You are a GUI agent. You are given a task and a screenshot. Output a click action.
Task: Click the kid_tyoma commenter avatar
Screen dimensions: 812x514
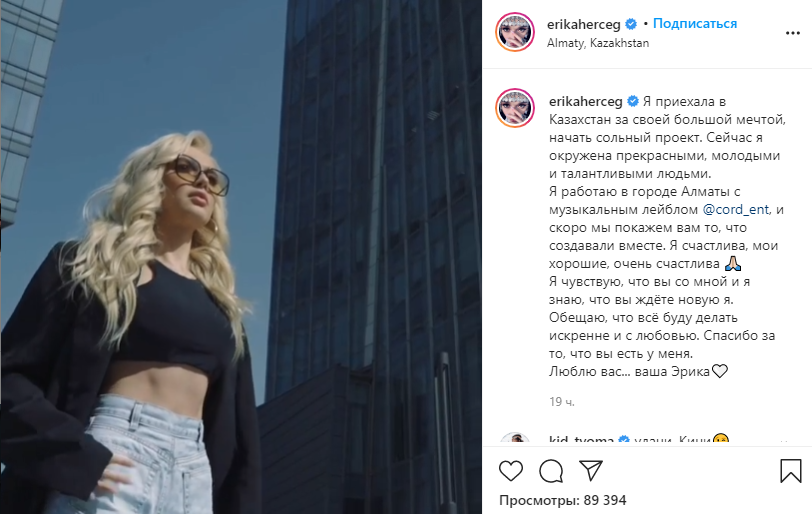point(515,440)
